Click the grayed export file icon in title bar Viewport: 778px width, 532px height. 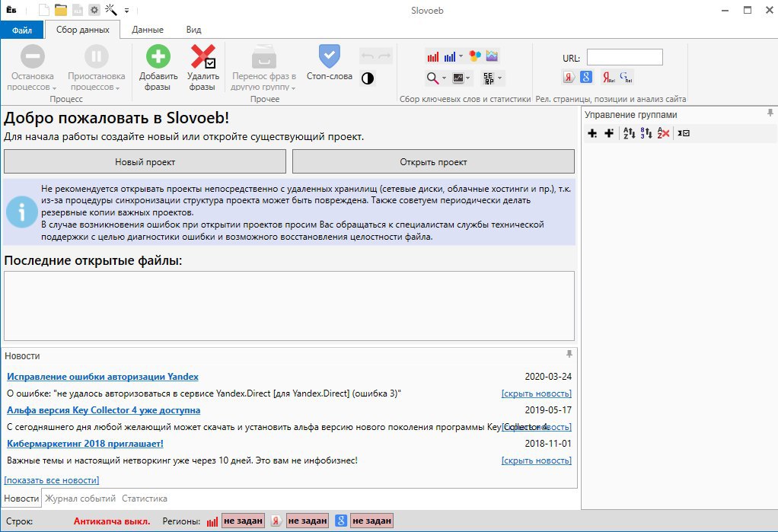[x=78, y=10]
